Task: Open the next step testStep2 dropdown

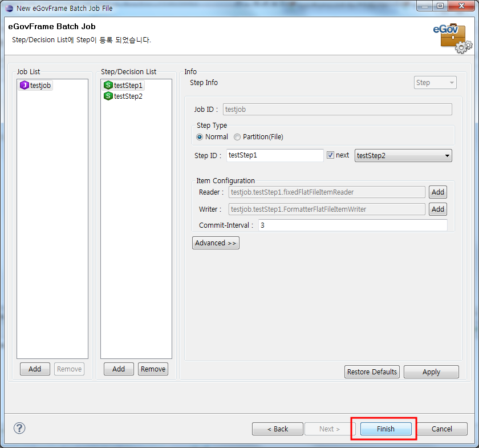Action: 403,156
